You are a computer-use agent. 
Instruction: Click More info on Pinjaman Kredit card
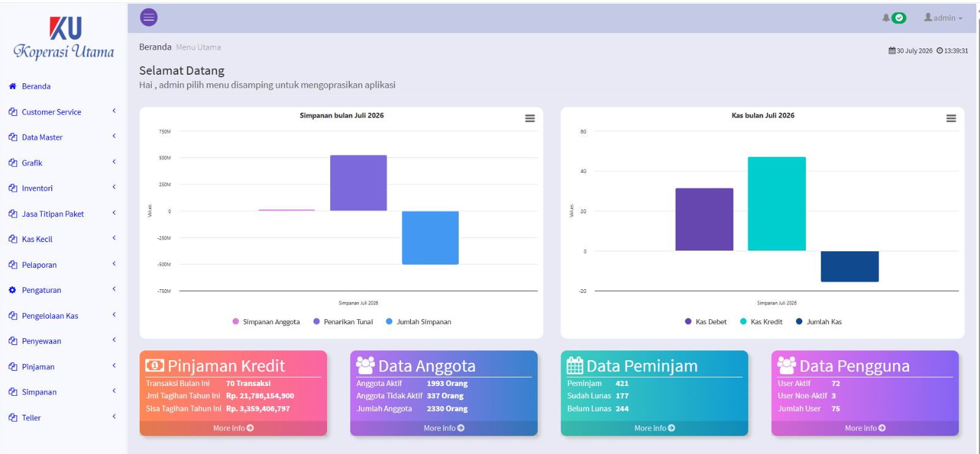(233, 428)
